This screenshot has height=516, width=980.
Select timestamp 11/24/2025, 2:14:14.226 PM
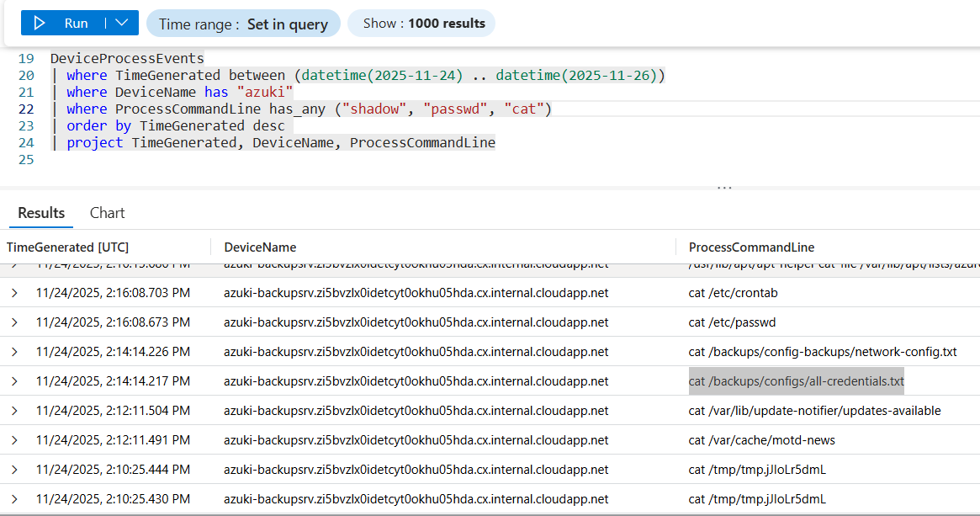coord(113,352)
